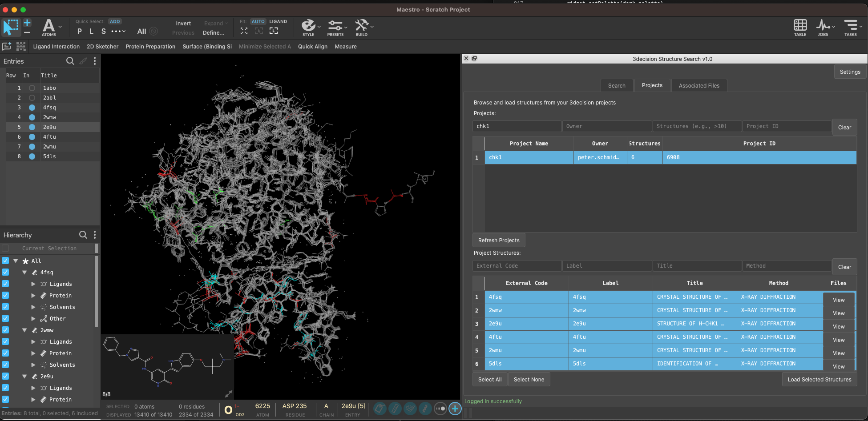The width and height of the screenshot is (868, 421).
Task: Expand Protein under 2wmw
Action: pyautogui.click(x=33, y=353)
